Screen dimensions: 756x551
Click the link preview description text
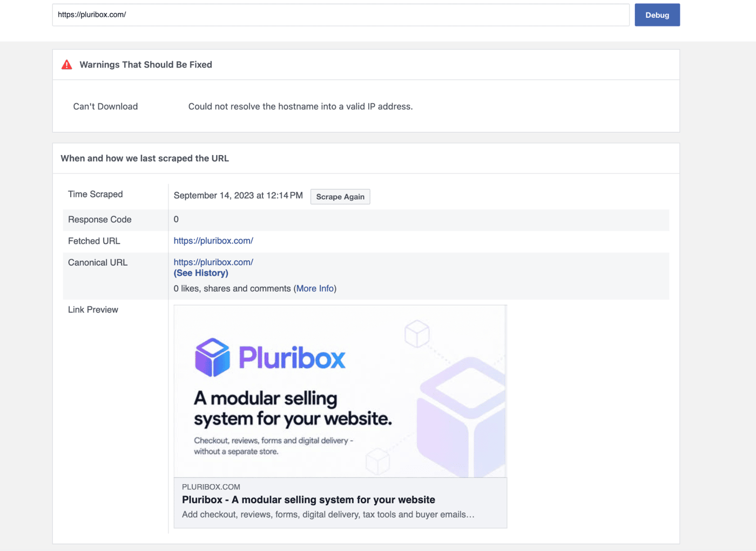(x=328, y=514)
